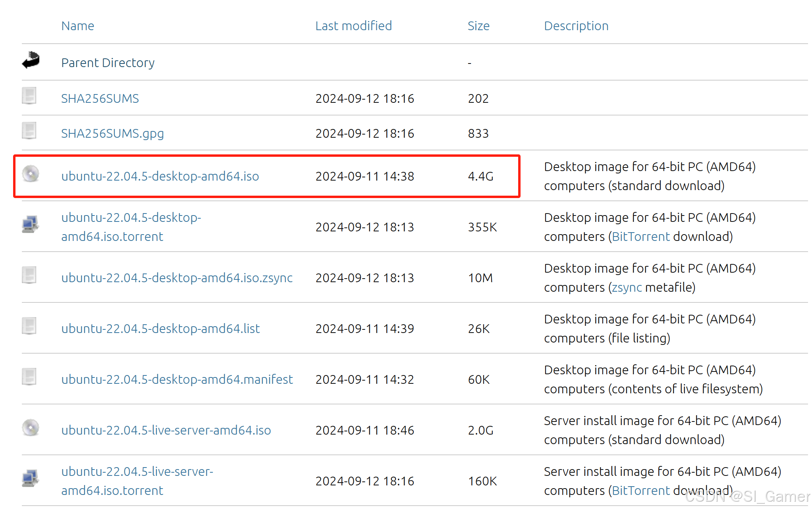Sort listing by Size column header
Image resolution: width=812 pixels, height=510 pixels.
[478, 26]
